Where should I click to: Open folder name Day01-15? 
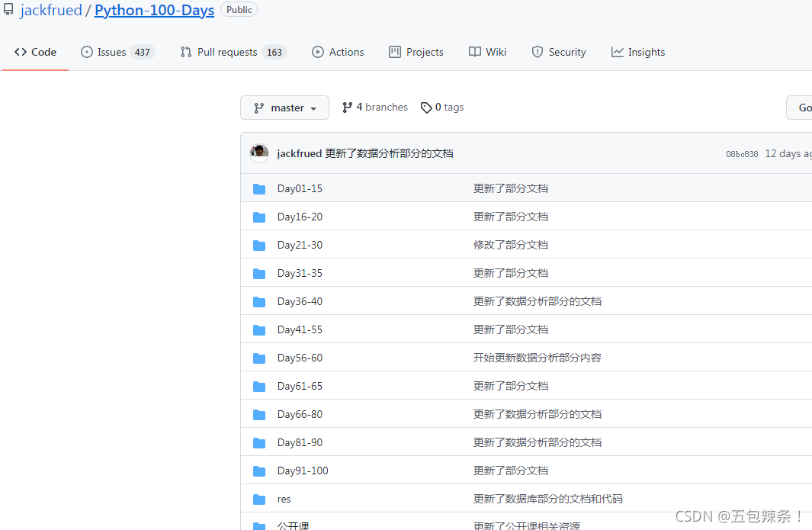coord(300,188)
